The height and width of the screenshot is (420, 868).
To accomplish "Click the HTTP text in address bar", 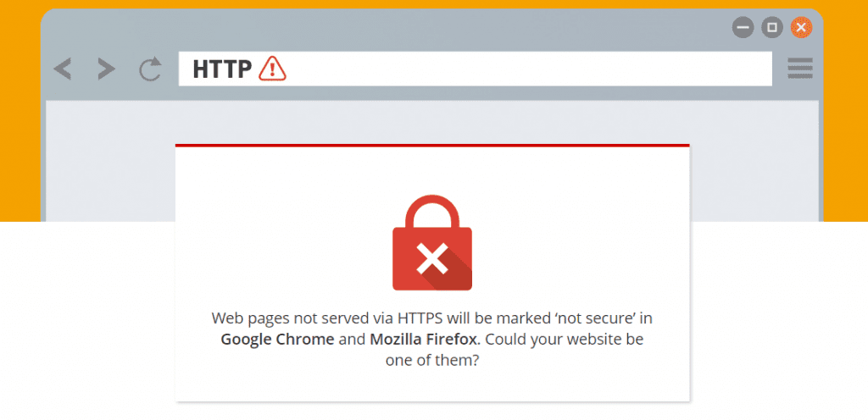I will click(222, 69).
